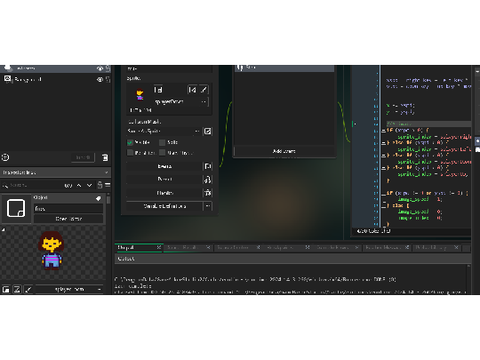Screen dimensions: 480x360
Task: Click the Parent button
Action: pos(164,179)
